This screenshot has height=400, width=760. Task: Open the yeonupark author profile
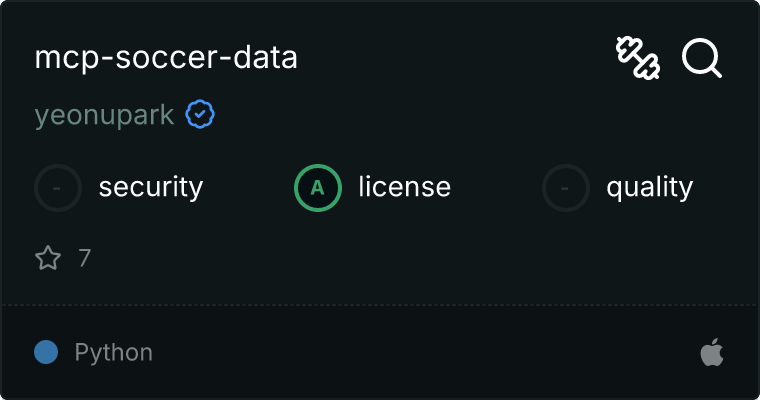[104, 116]
